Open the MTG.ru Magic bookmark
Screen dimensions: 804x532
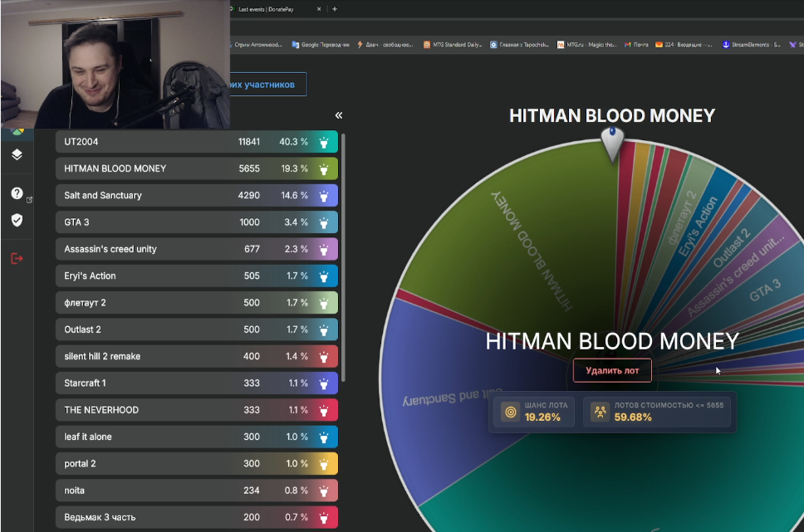[586, 45]
